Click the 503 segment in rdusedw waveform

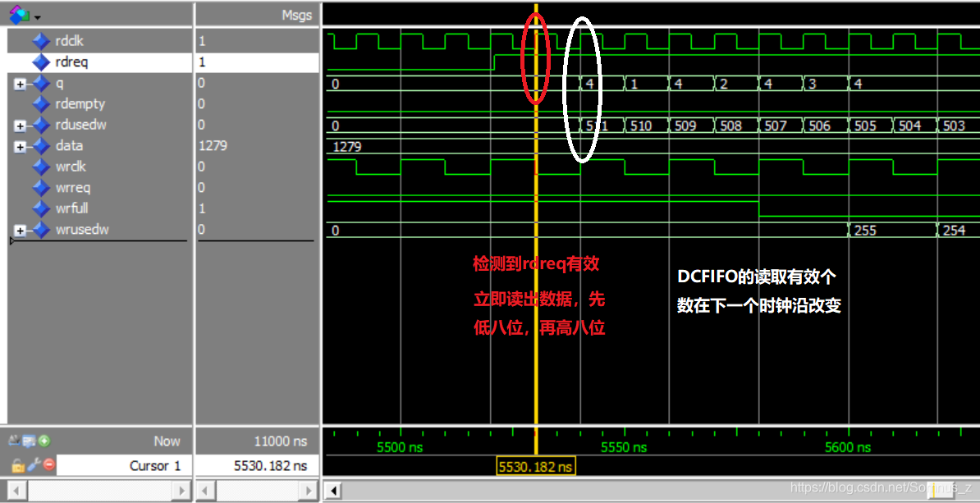pos(959,126)
